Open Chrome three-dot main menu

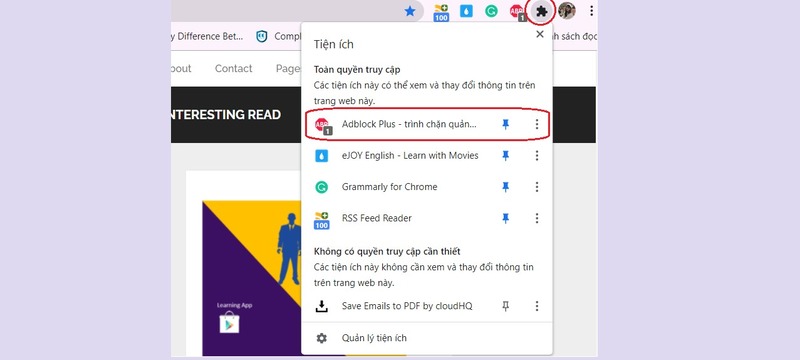pyautogui.click(x=591, y=11)
